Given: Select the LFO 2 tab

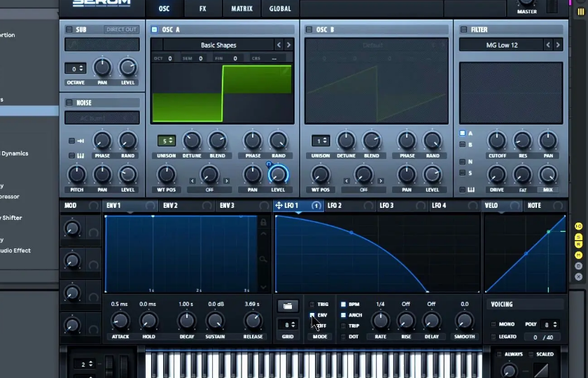Looking at the screenshot, I should tap(350, 206).
